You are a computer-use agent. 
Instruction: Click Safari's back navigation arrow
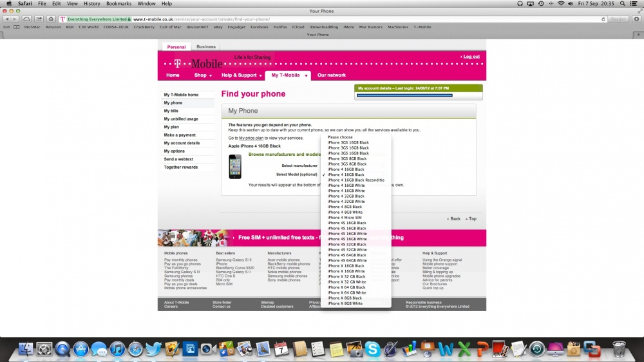click(x=6, y=19)
